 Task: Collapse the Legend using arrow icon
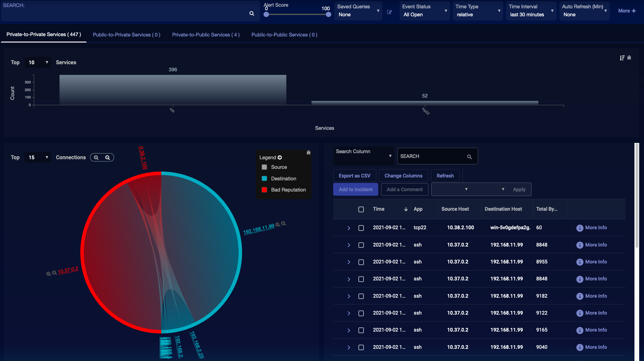coord(280,158)
